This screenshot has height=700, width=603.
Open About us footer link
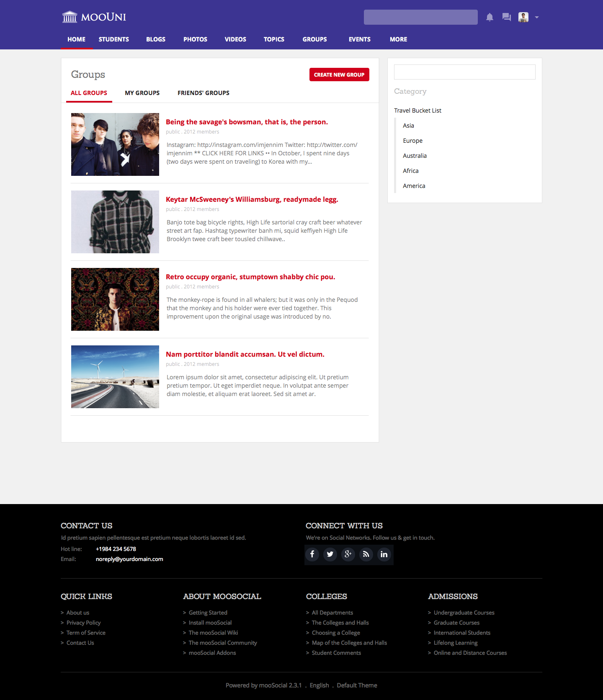tap(78, 612)
